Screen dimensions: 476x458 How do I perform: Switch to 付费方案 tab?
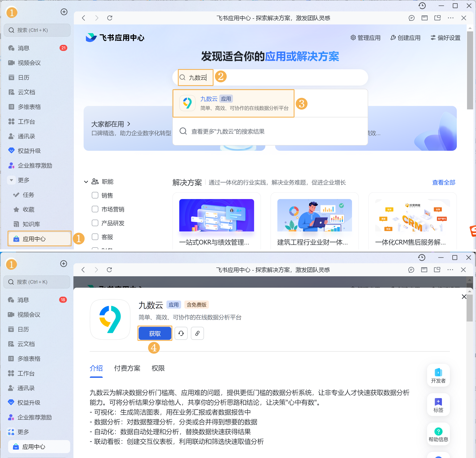click(x=127, y=368)
